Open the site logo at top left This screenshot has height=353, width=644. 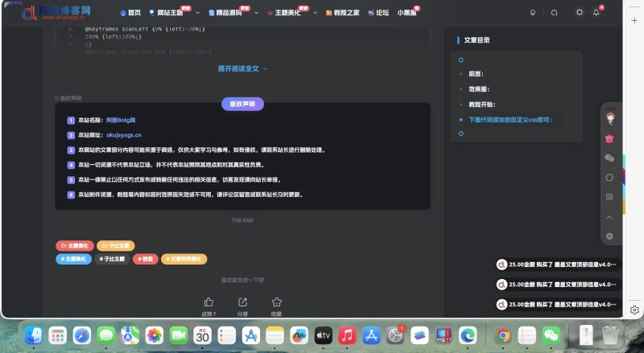pyautogui.click(x=56, y=13)
